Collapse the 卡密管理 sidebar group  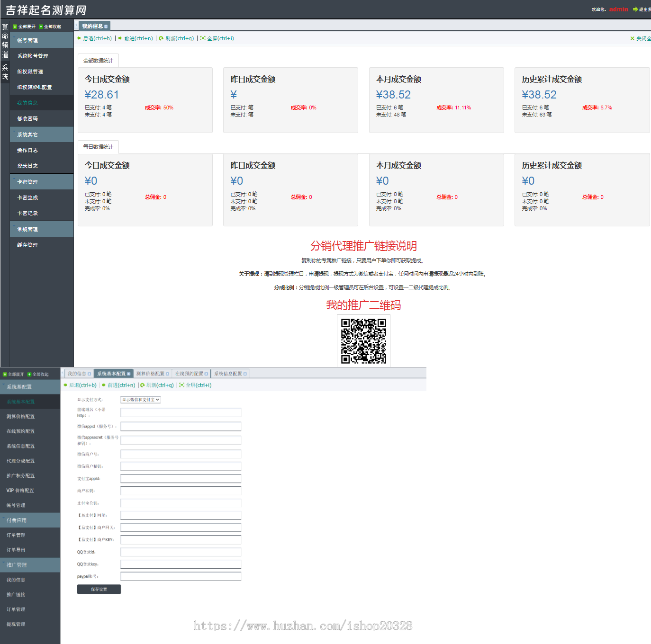pyautogui.click(x=42, y=182)
